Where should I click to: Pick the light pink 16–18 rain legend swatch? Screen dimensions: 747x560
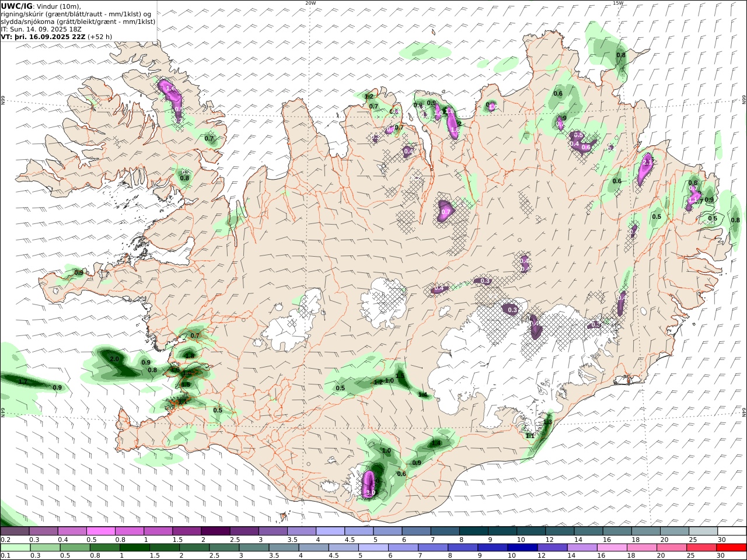(612, 548)
